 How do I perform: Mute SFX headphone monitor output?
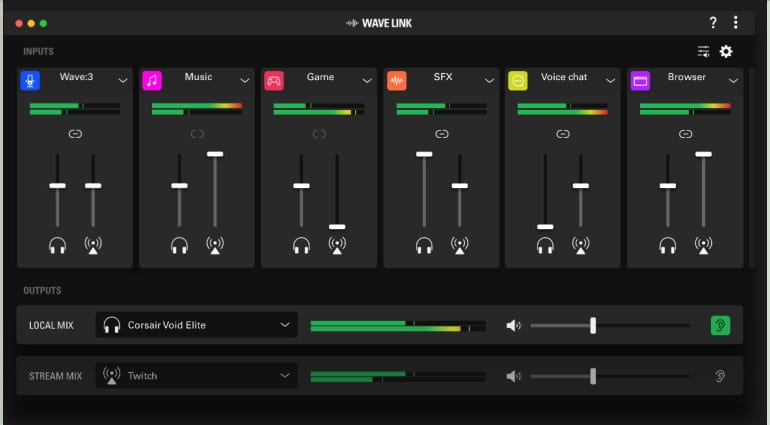(424, 245)
